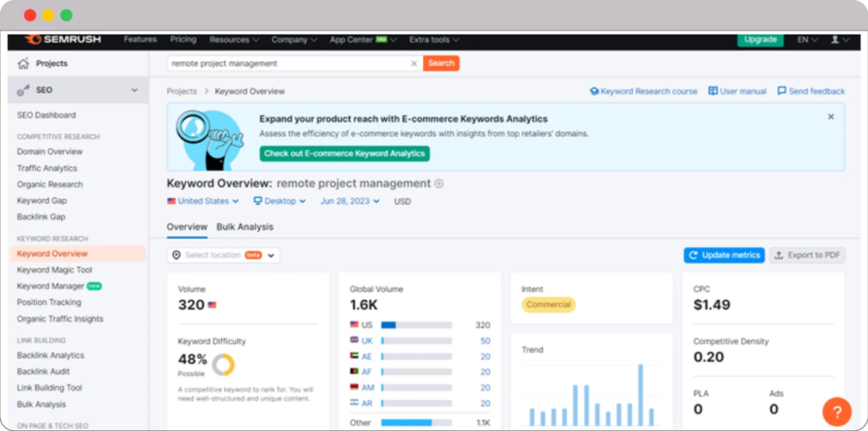Open the Projects breadcrumb link

click(x=181, y=91)
